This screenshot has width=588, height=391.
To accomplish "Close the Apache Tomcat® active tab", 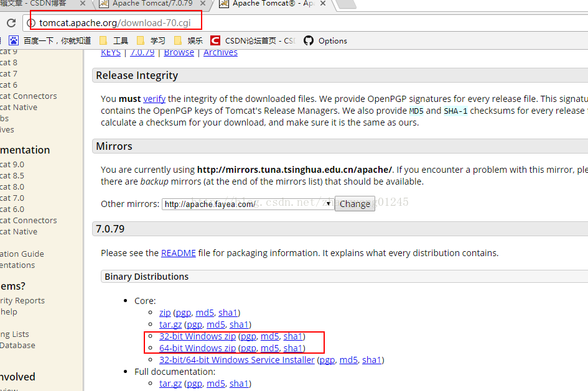I will pyautogui.click(x=323, y=3).
